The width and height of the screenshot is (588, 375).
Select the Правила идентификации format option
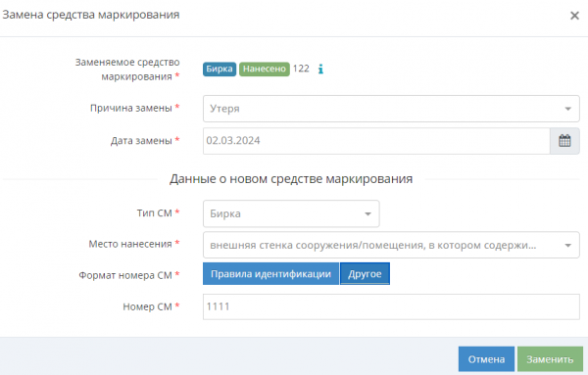pos(270,274)
